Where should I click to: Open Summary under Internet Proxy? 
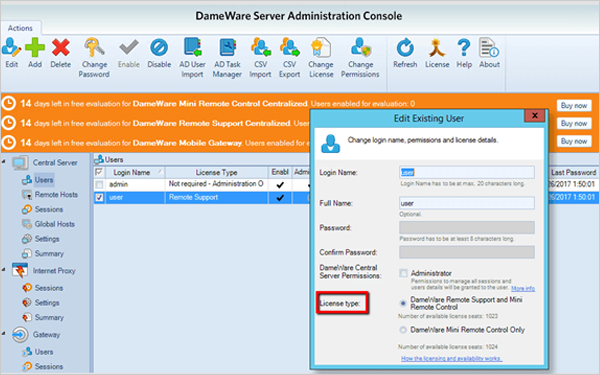(43, 317)
